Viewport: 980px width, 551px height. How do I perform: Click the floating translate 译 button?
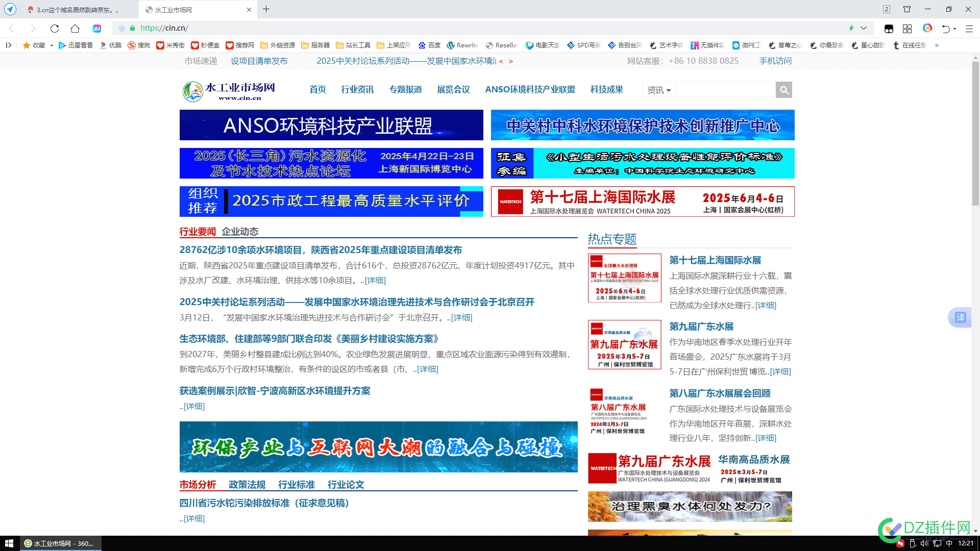[960, 317]
